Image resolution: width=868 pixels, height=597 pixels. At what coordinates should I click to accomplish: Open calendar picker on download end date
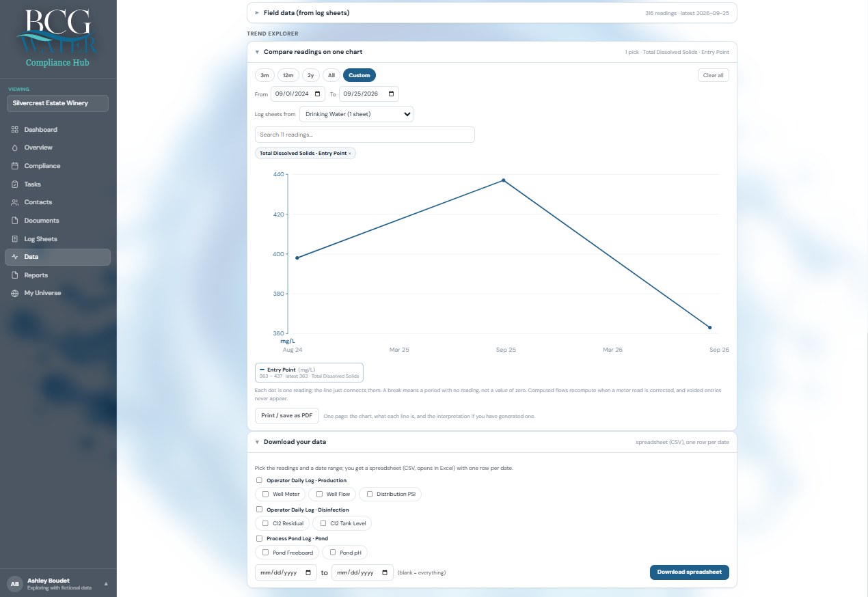pyautogui.click(x=385, y=572)
